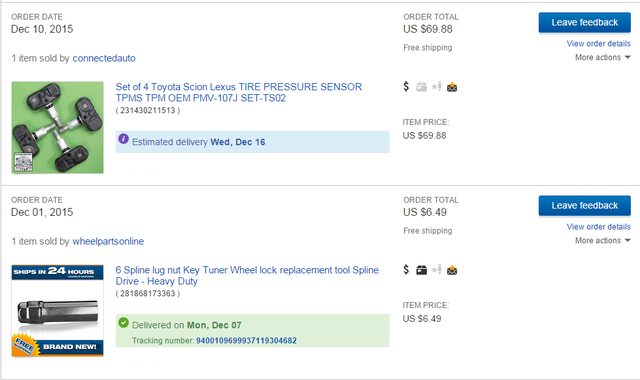Click the shipped box icon for tire sensor order

[x=421, y=87]
